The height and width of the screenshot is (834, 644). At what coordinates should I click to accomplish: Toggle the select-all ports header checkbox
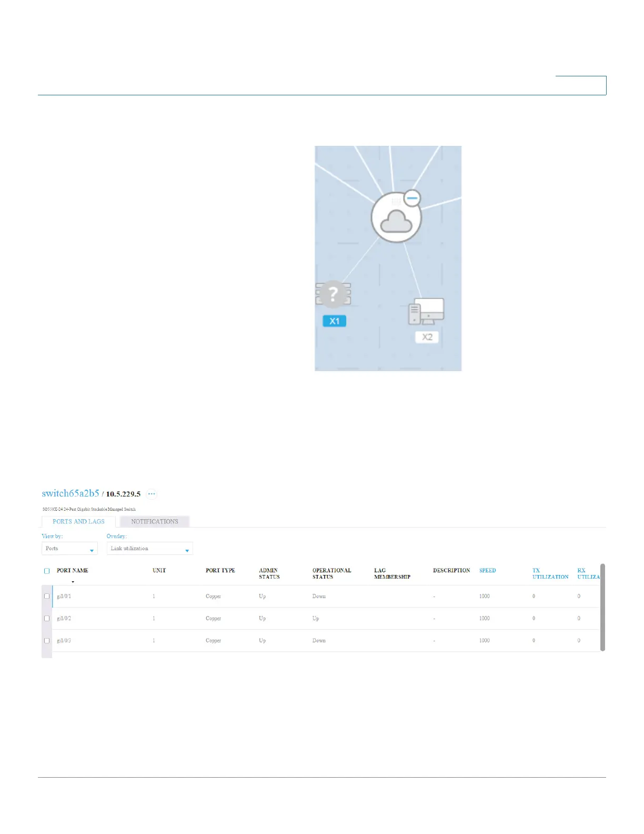(47, 571)
